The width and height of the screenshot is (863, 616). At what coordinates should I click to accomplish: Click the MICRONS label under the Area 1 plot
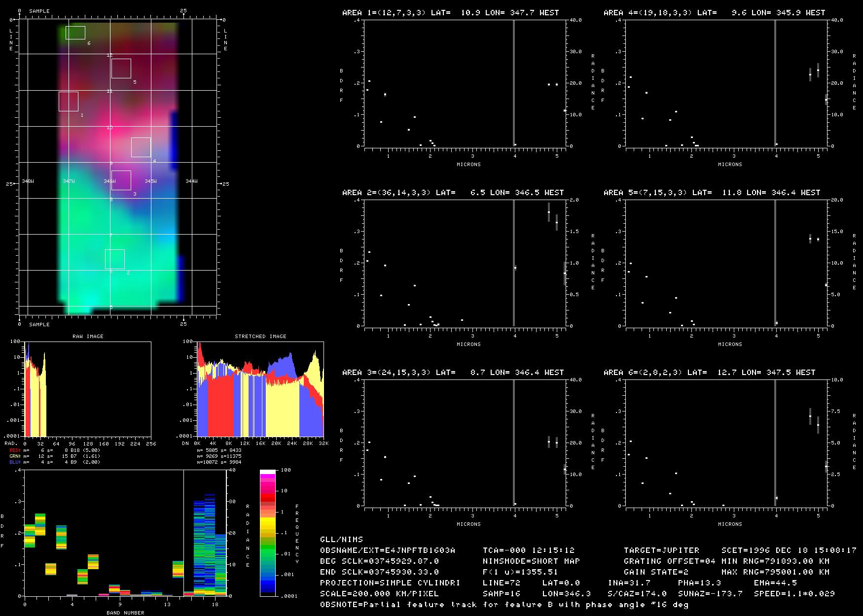coord(468,164)
